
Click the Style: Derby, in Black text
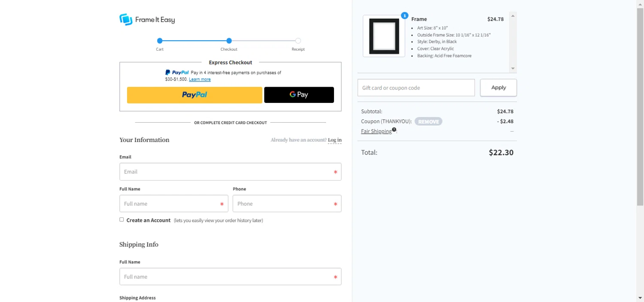tap(437, 42)
